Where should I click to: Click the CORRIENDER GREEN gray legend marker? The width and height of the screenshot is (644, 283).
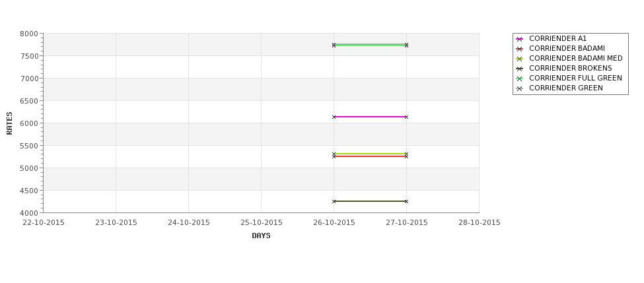coord(520,88)
